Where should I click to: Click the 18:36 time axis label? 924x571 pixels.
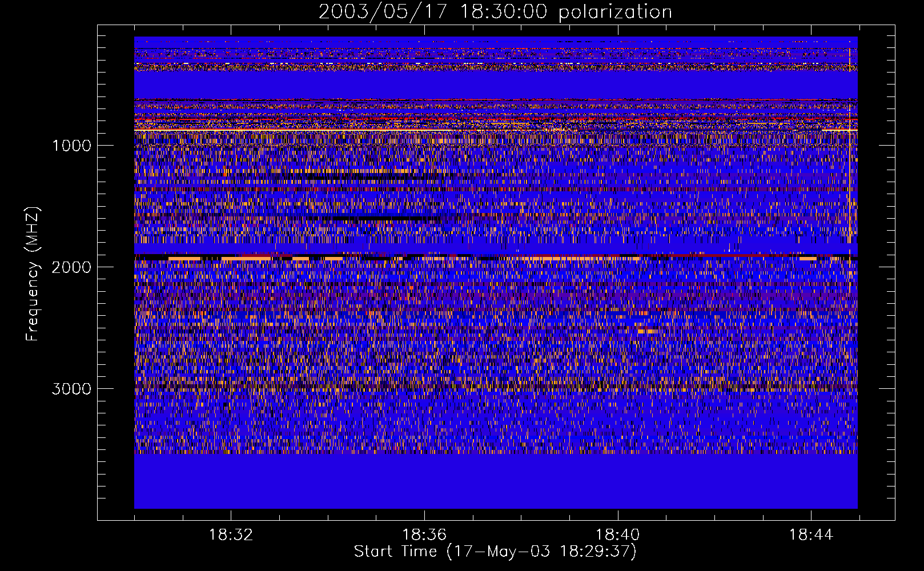coord(424,535)
